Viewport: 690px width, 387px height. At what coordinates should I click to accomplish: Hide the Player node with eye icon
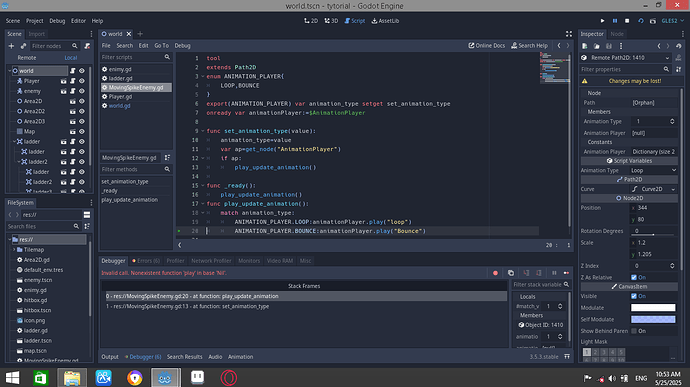tap(82, 81)
